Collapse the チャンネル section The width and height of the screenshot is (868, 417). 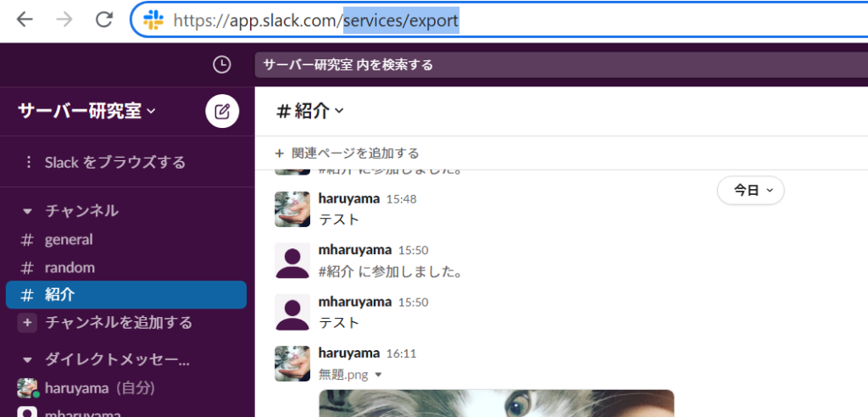tap(28, 211)
